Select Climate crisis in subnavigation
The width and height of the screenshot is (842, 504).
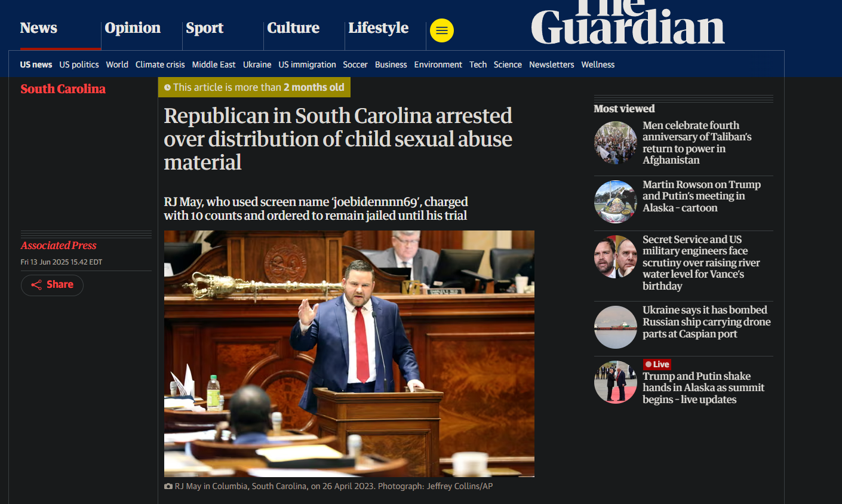[x=160, y=64]
